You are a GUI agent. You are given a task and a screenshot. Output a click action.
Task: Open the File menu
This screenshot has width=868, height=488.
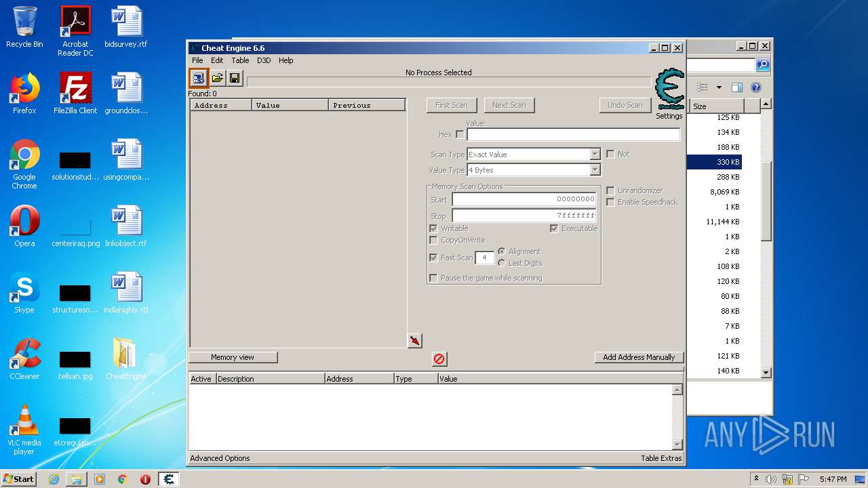point(197,60)
